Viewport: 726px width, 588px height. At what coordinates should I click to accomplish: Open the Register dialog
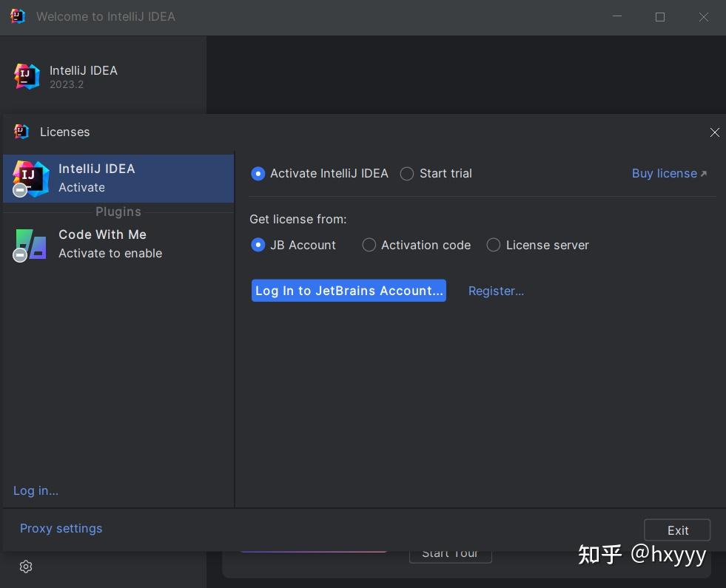[x=496, y=291]
